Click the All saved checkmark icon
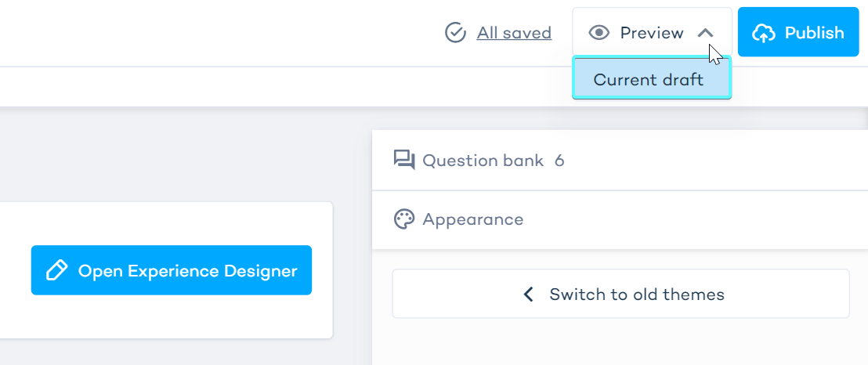This screenshot has height=365, width=868. (455, 33)
